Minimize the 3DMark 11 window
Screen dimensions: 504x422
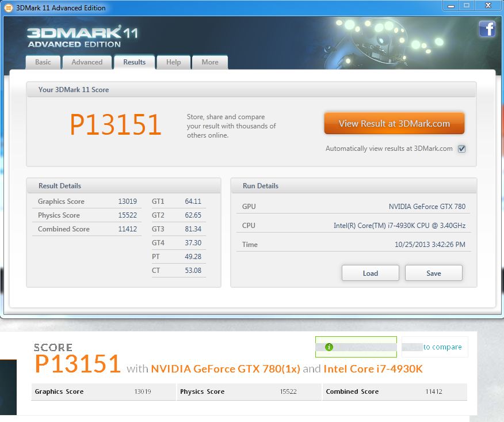pos(451,6)
